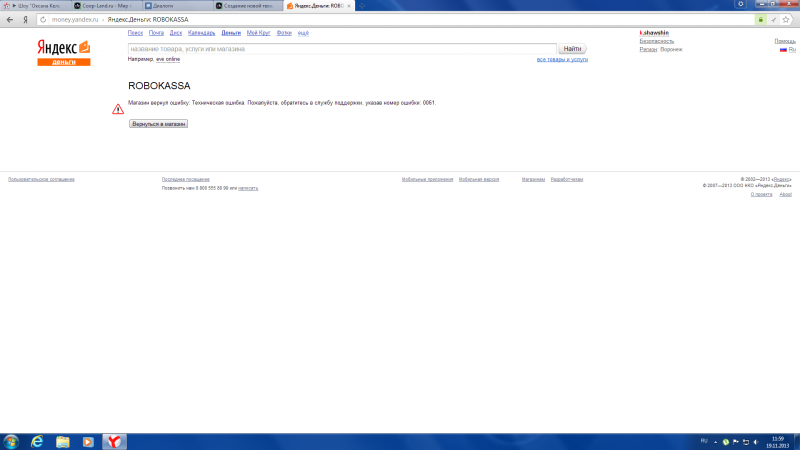The height and width of the screenshot is (450, 800).
Task: Launch Internet Explorer from the taskbar
Action: tap(37, 442)
